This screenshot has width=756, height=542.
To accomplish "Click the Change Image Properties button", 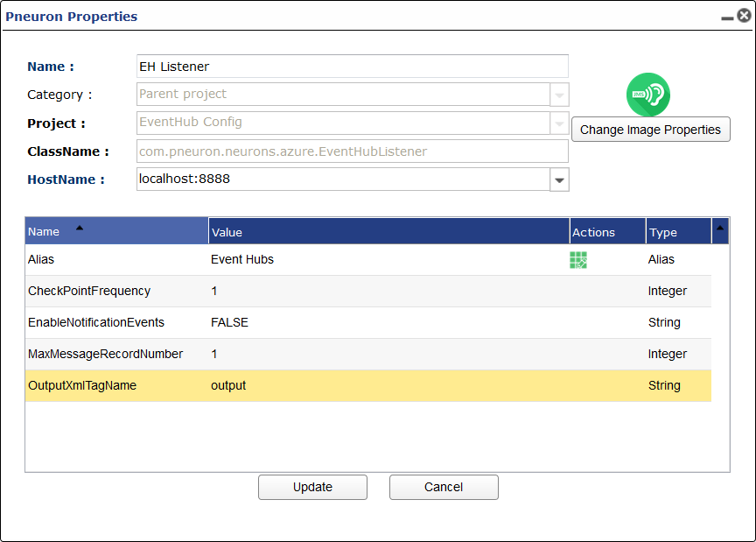I will pos(650,130).
